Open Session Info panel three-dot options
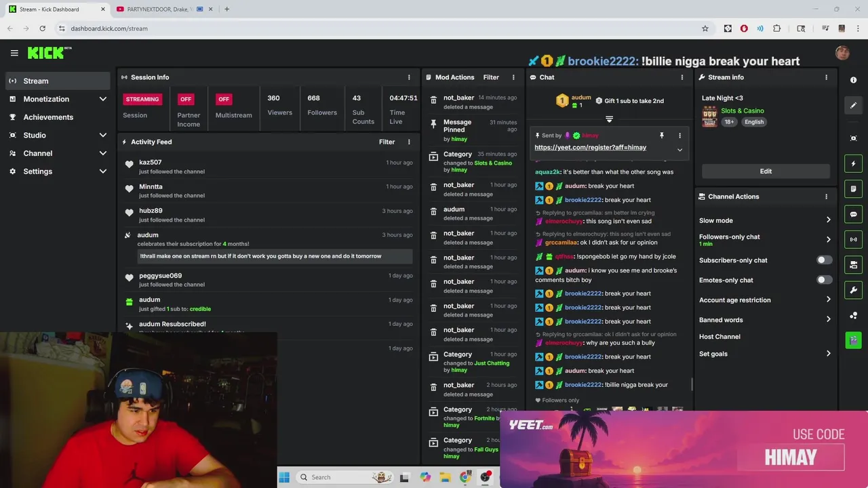Image resolution: width=868 pixels, height=488 pixels. [409, 77]
